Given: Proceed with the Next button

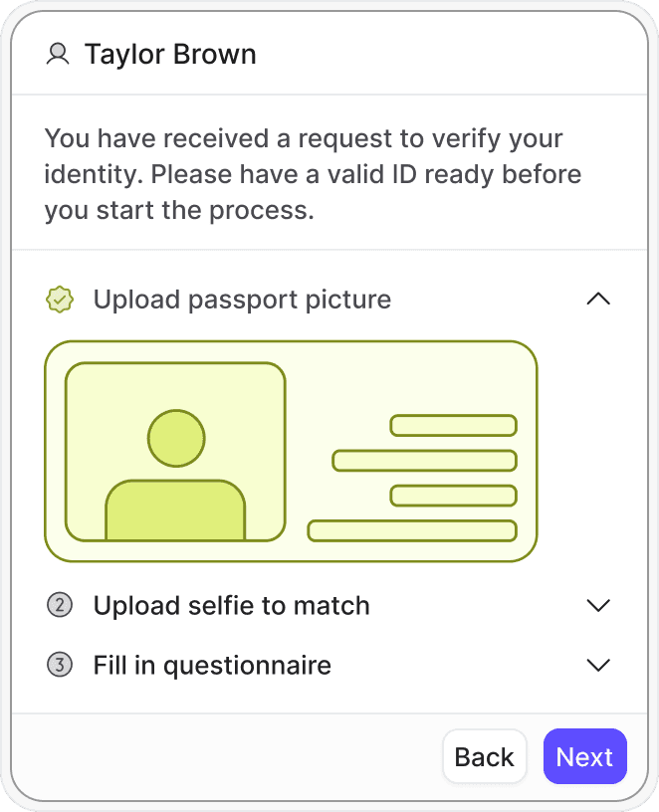Looking at the screenshot, I should (x=585, y=756).
